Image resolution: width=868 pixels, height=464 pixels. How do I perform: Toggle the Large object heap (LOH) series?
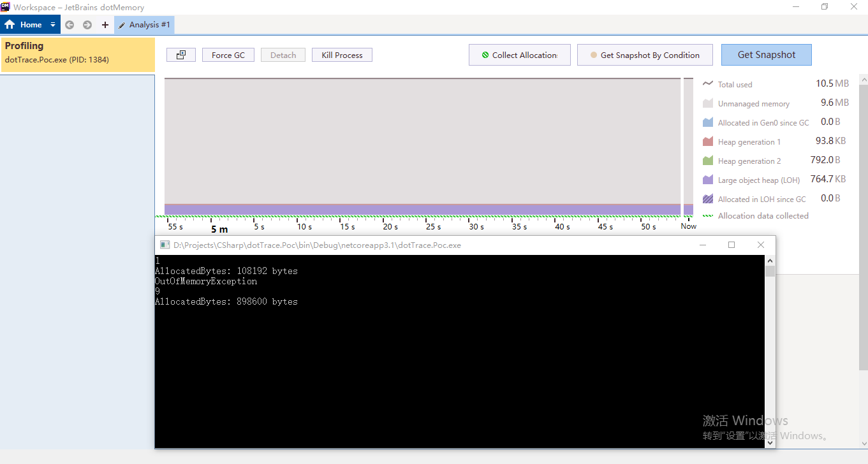[708, 180]
